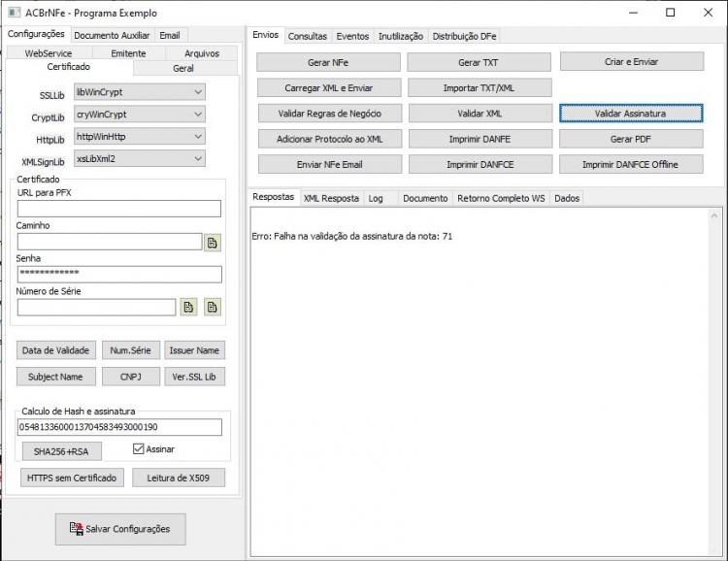Image resolution: width=728 pixels, height=561 pixels.
Task: Expand the CryptLib combo box
Action: (x=139, y=115)
